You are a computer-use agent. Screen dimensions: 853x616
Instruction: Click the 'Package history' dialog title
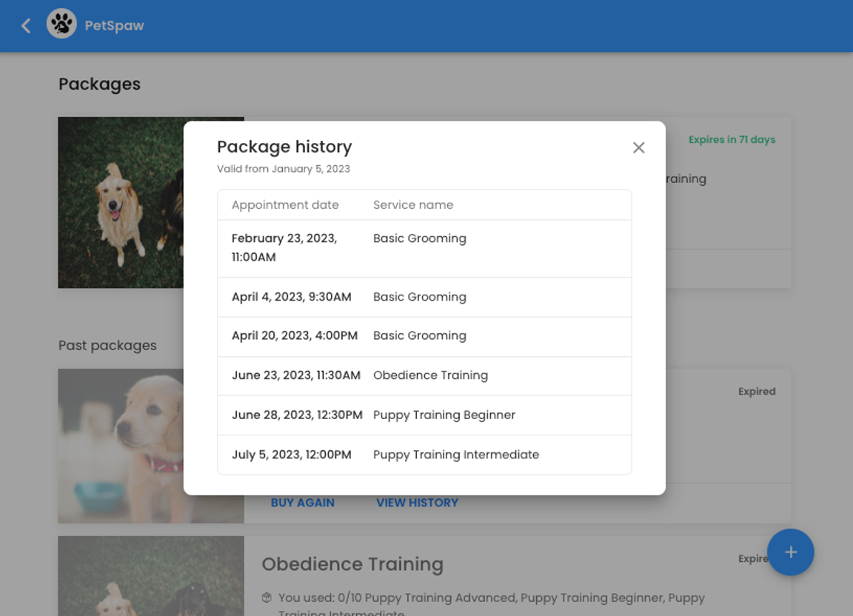[284, 147]
